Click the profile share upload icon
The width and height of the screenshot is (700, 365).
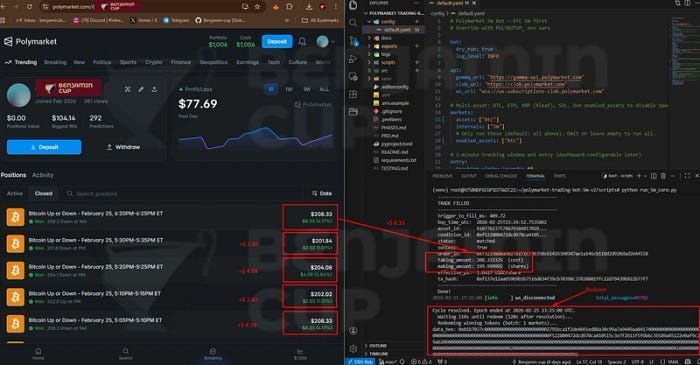pyautogui.click(x=154, y=89)
